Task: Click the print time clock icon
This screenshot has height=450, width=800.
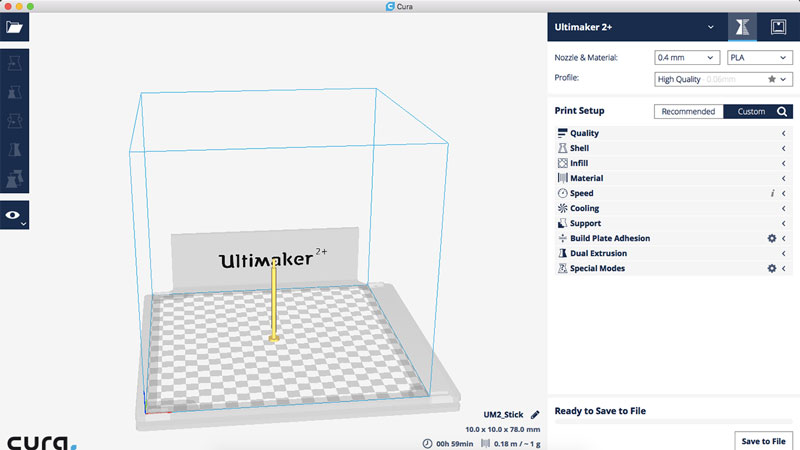Action: (x=427, y=444)
